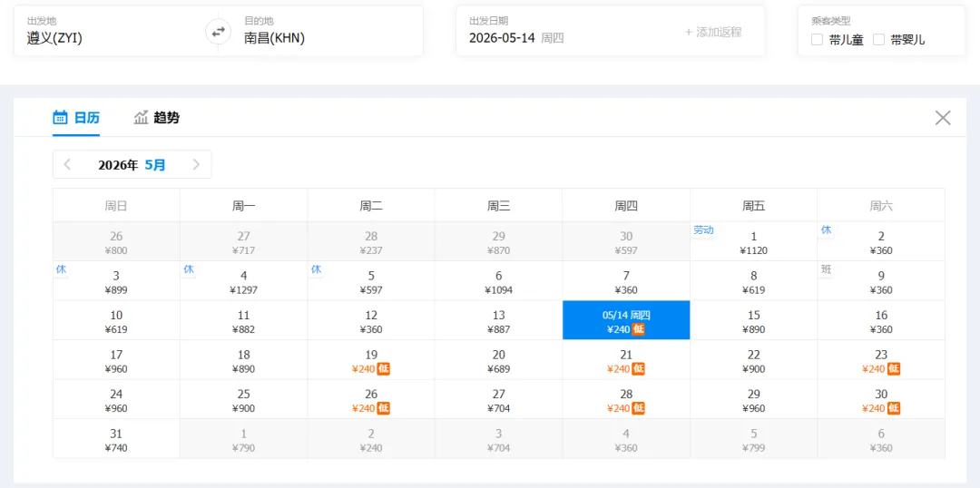The height and width of the screenshot is (488, 980).
Task: Pick April 30 priced ¥597
Action: 626,242
